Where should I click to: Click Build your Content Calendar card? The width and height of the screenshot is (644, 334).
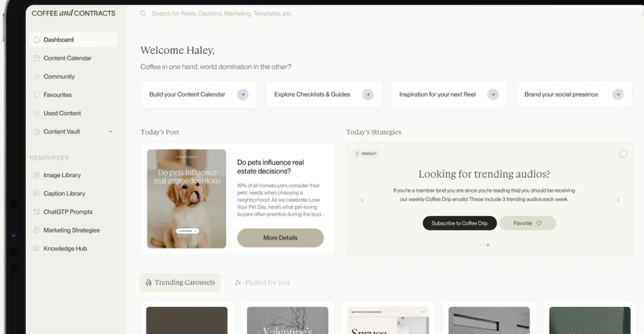coord(199,95)
